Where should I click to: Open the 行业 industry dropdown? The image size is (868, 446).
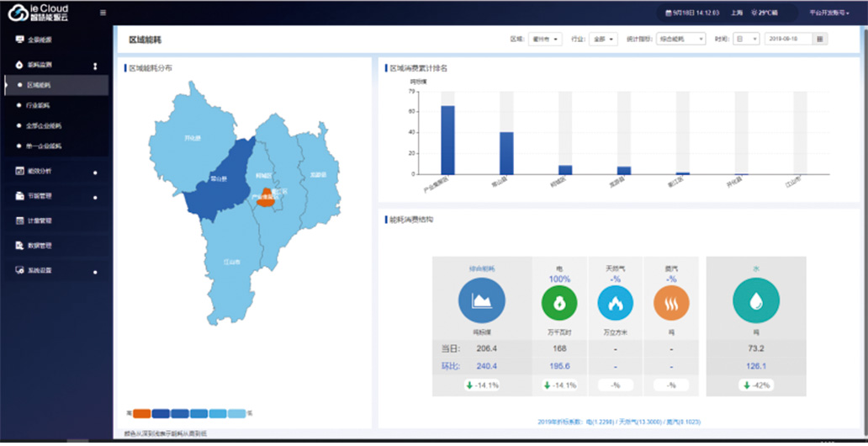tap(604, 39)
